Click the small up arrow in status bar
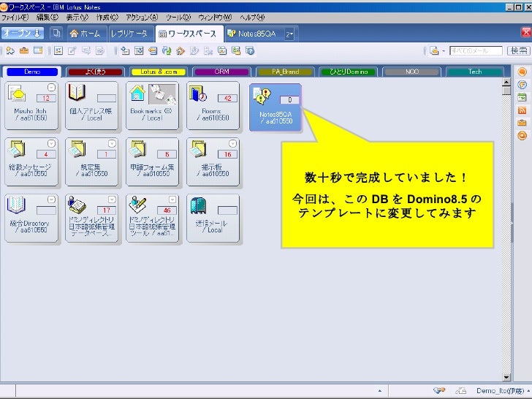This screenshot has height=399, width=532. click(380, 391)
